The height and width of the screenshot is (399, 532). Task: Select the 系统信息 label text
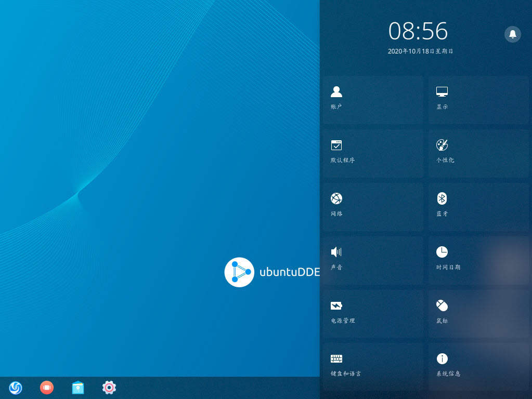(448, 374)
